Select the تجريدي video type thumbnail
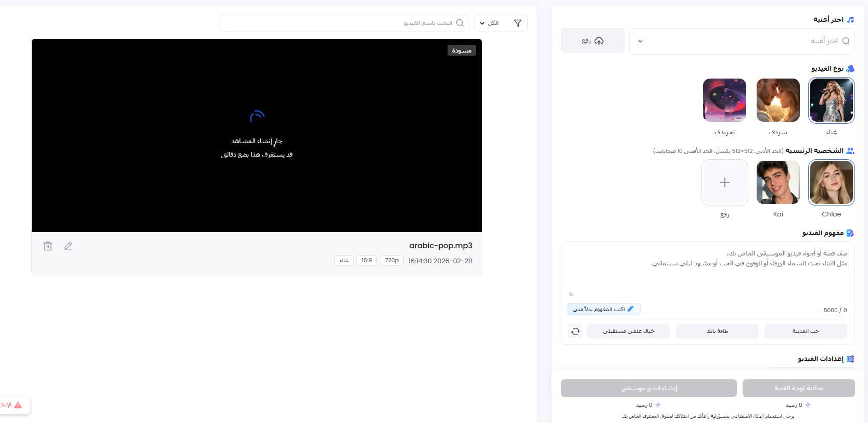The height and width of the screenshot is (423, 868). pos(724,100)
